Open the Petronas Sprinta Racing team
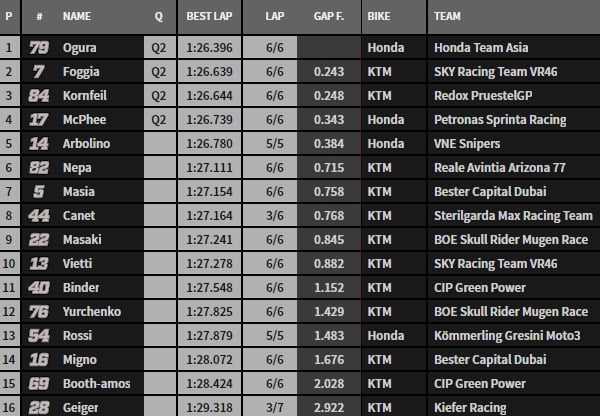 500,120
